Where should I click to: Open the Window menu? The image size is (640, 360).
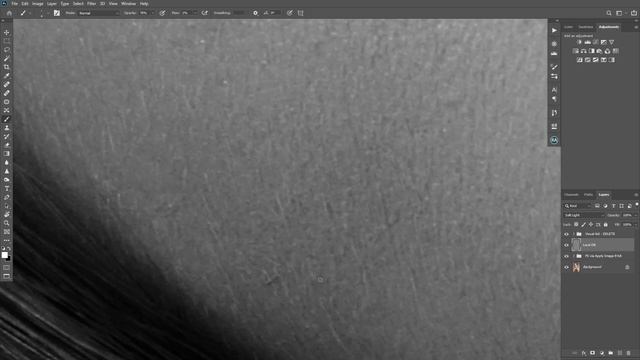(x=128, y=4)
